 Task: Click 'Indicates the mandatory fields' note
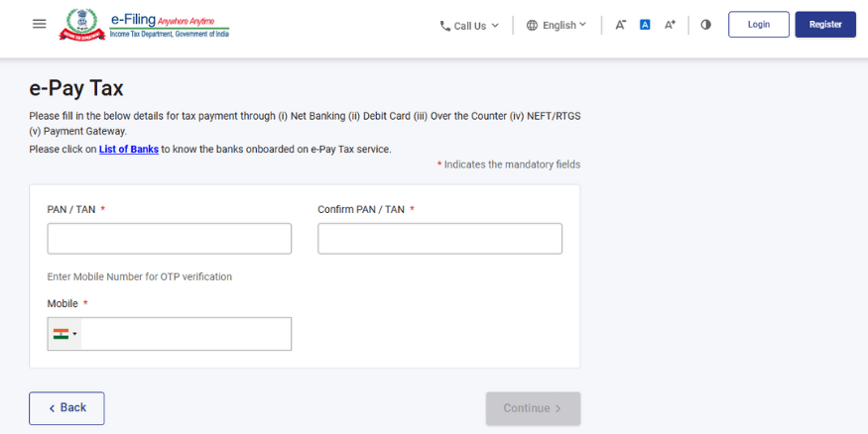click(509, 164)
